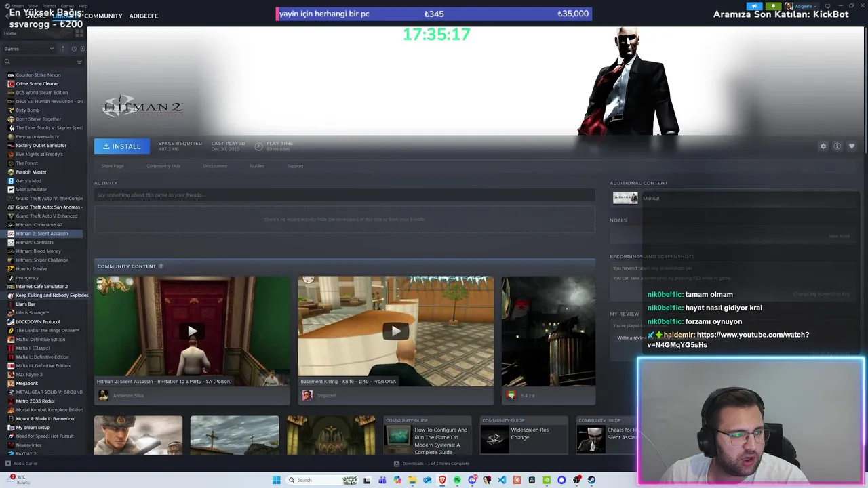Select Factory Outlet Simulator game entry

pos(41,146)
